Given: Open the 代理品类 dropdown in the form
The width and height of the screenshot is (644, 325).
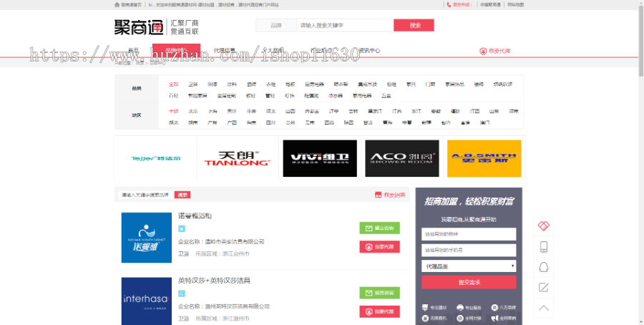Looking at the screenshot, I should (469, 266).
